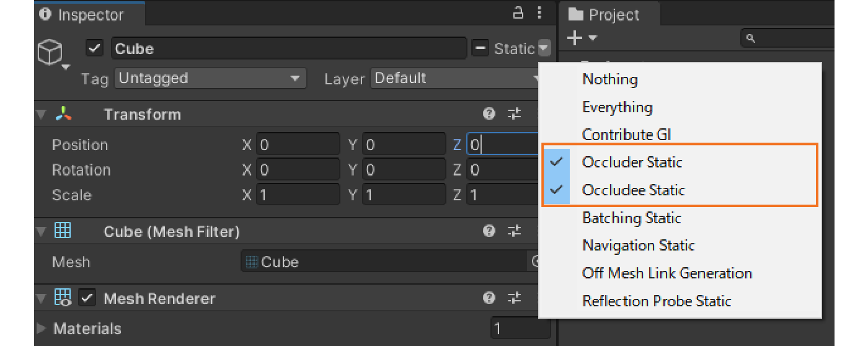
Task: Open Mesh Renderer presets icon
Action: coord(514,298)
